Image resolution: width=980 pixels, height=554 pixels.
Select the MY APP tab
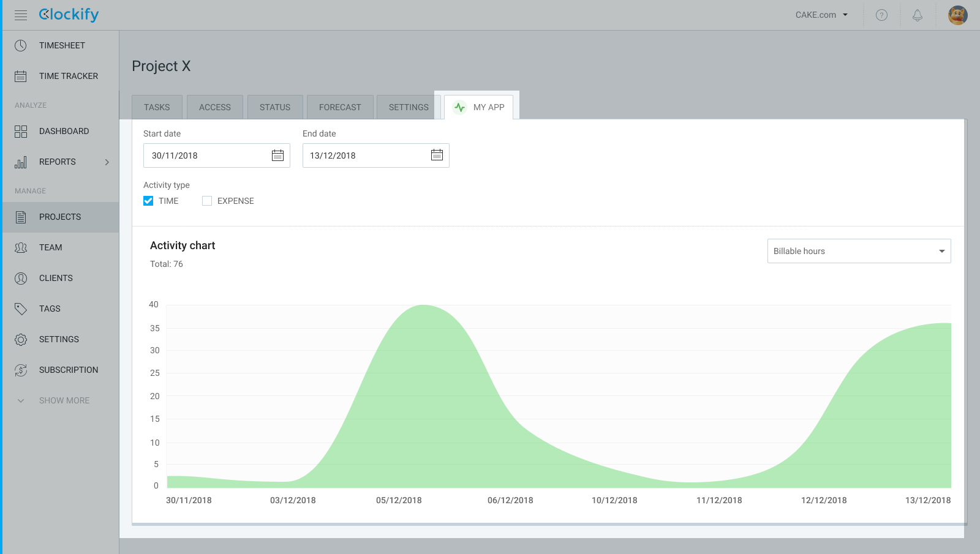tap(478, 107)
